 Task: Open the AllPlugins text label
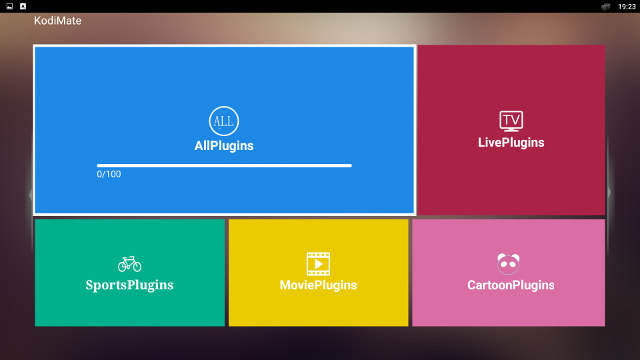click(x=224, y=146)
